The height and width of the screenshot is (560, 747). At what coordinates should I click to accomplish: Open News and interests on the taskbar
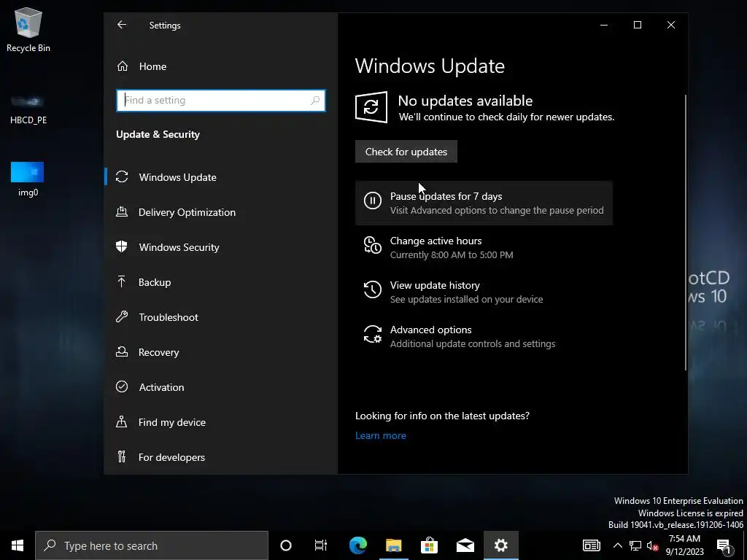pos(591,545)
